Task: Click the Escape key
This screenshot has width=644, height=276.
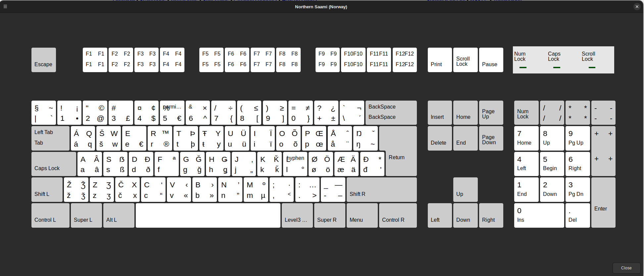Action: [x=44, y=60]
